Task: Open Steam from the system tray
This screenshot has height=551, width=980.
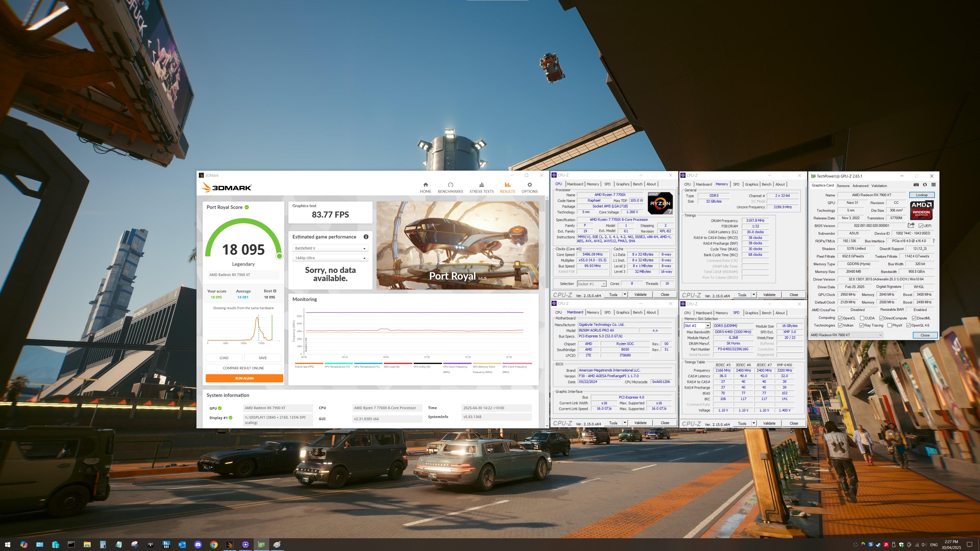Action: tap(878, 545)
